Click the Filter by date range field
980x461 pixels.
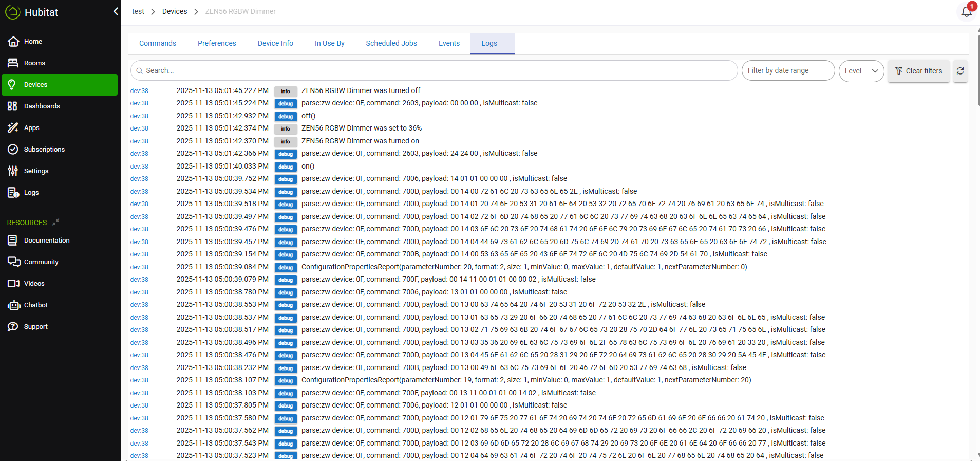[787, 70]
